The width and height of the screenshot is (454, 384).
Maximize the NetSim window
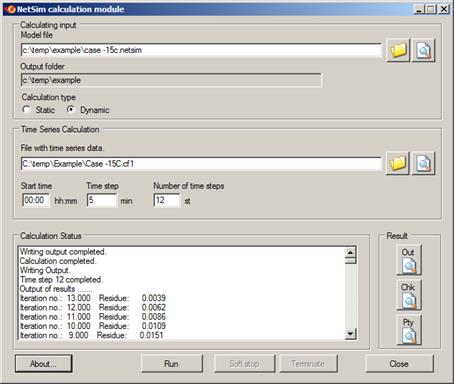coord(431,9)
